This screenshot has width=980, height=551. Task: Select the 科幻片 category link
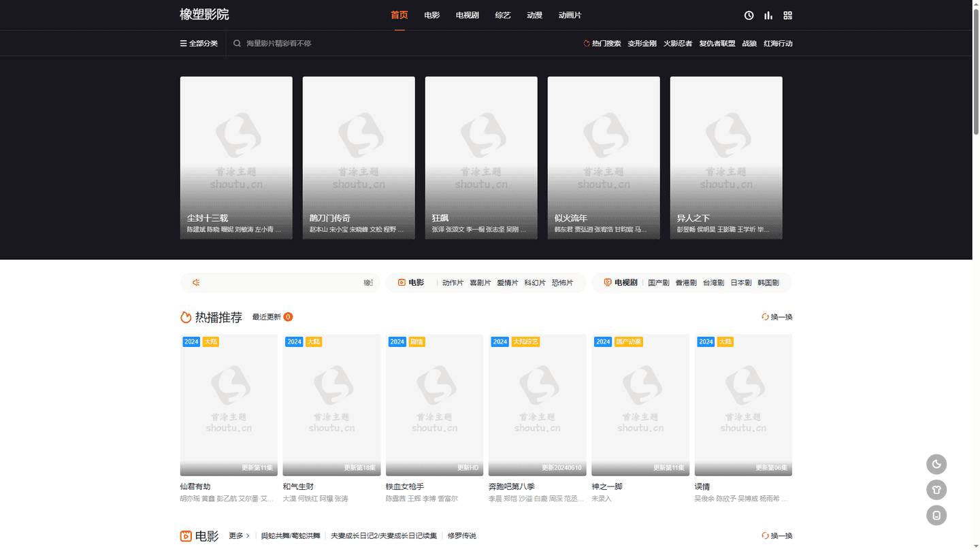[x=535, y=282]
